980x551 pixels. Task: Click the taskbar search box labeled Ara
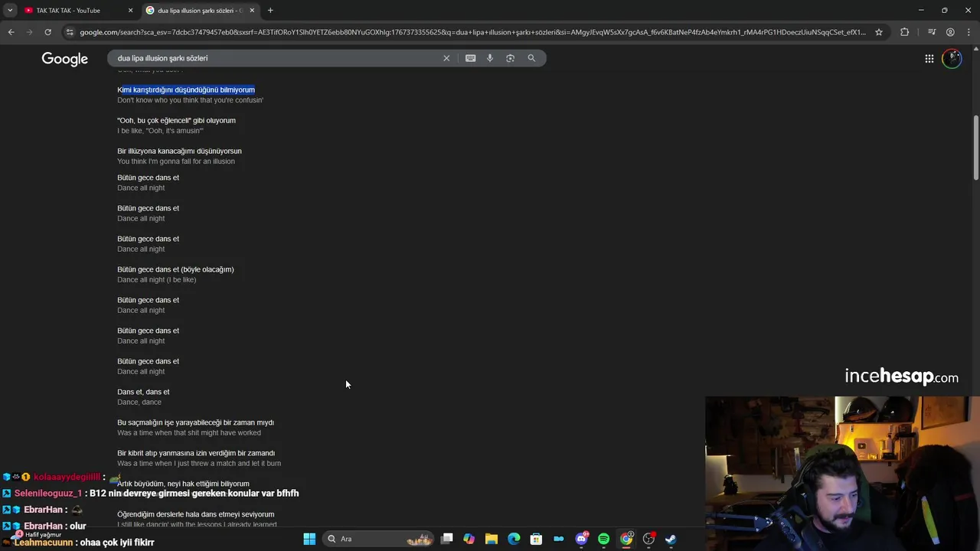pos(379,539)
